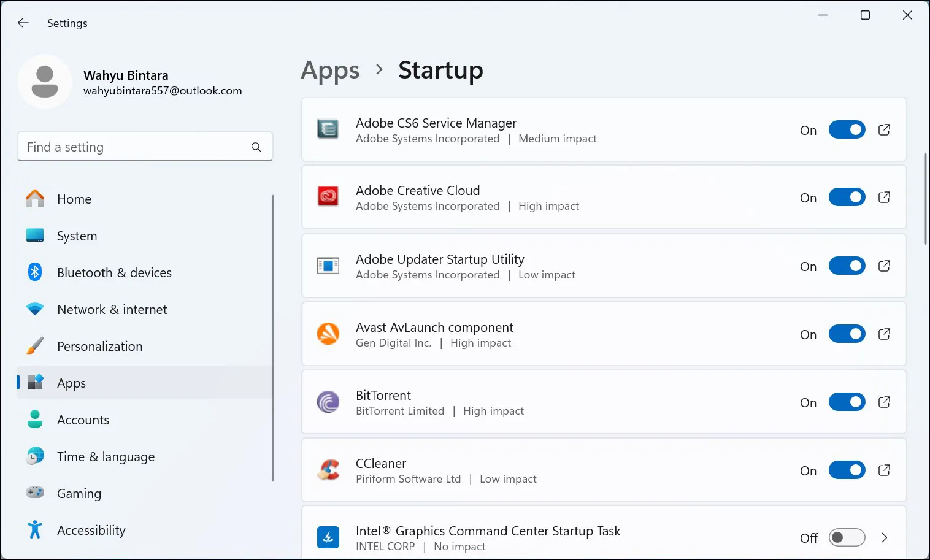
Task: Click the Gaming controller icon in sidebar
Action: (x=35, y=493)
